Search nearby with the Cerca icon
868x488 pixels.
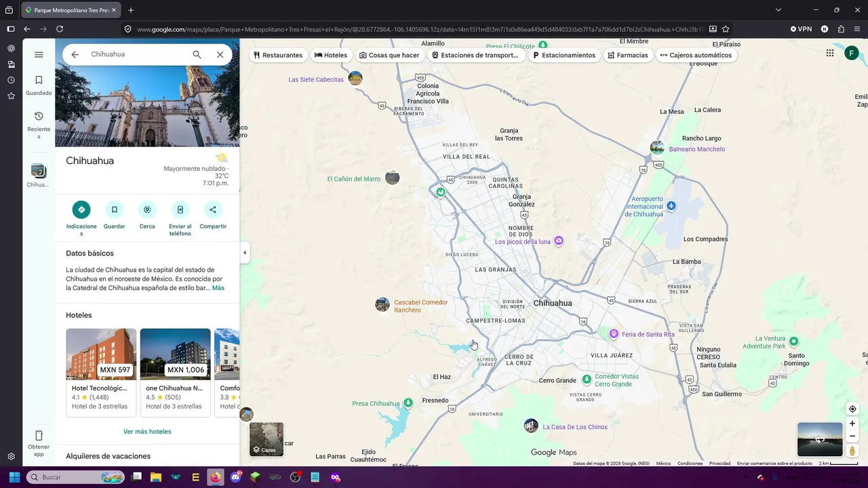[147, 209]
